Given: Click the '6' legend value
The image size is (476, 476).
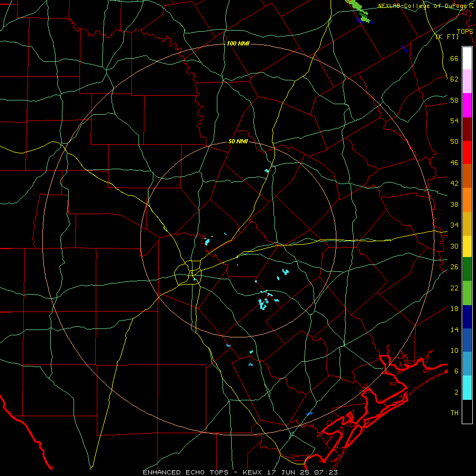Looking at the screenshot, I should click(456, 371).
